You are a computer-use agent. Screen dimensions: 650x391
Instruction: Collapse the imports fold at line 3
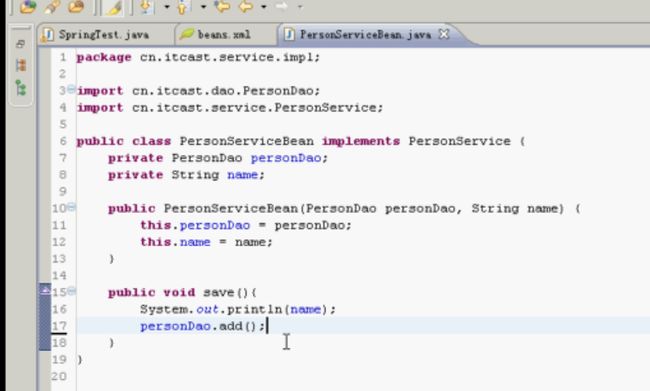(x=71, y=89)
